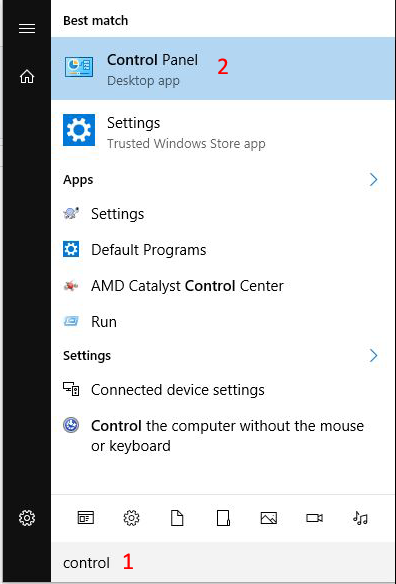
Task: Filter results by Settings gear icon
Action: 131,518
